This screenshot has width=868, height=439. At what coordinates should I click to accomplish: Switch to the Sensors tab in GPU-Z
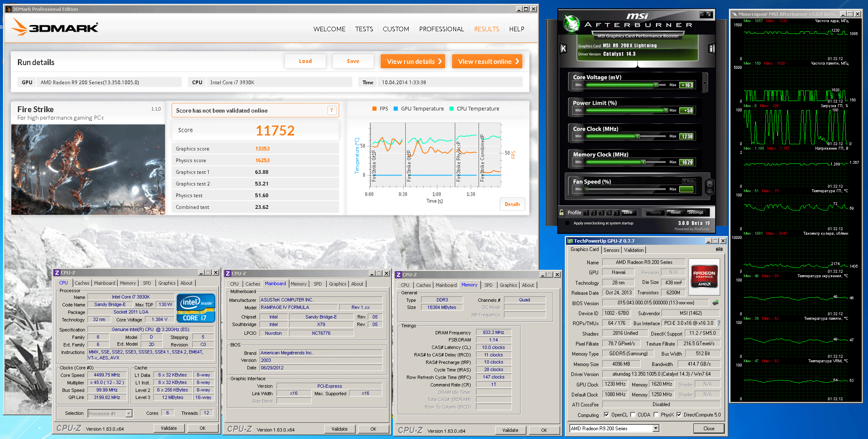pyautogui.click(x=611, y=250)
